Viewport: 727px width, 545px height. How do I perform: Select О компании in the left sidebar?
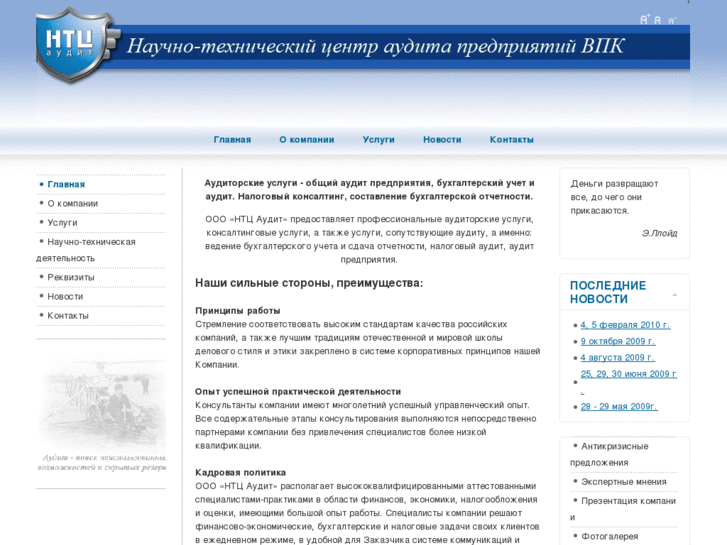(x=72, y=204)
